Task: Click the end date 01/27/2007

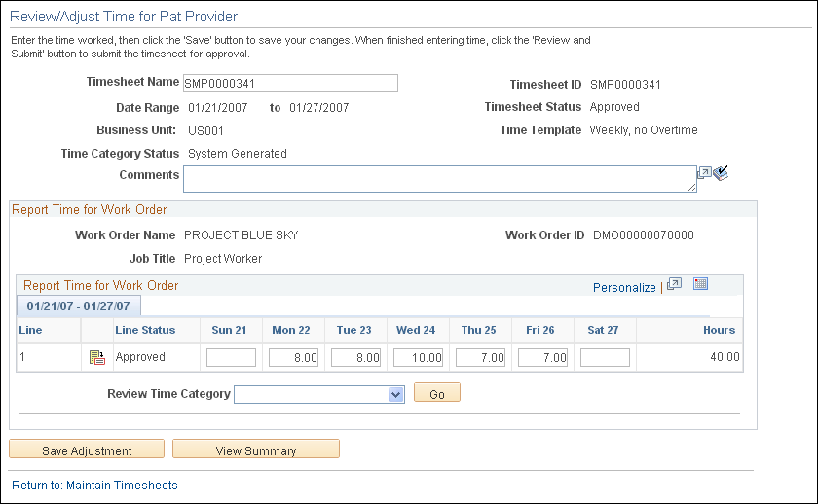Action: [318, 108]
